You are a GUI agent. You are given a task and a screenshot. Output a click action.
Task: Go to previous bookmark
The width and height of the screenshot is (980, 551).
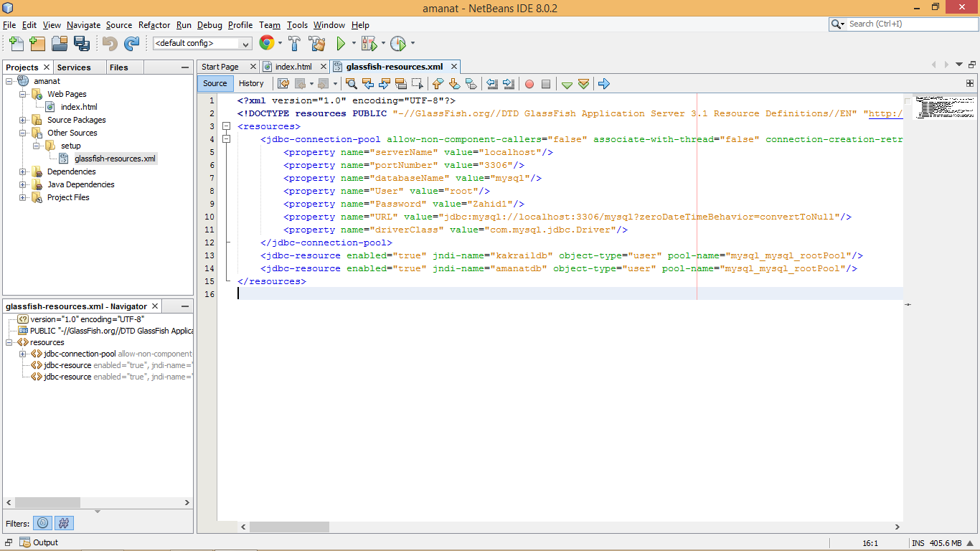pyautogui.click(x=438, y=84)
